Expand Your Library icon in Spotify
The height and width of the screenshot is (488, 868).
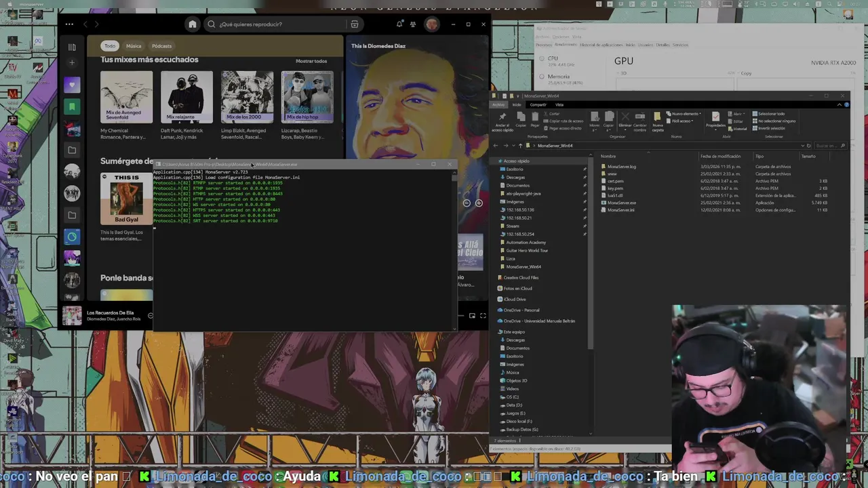pyautogui.click(x=72, y=47)
